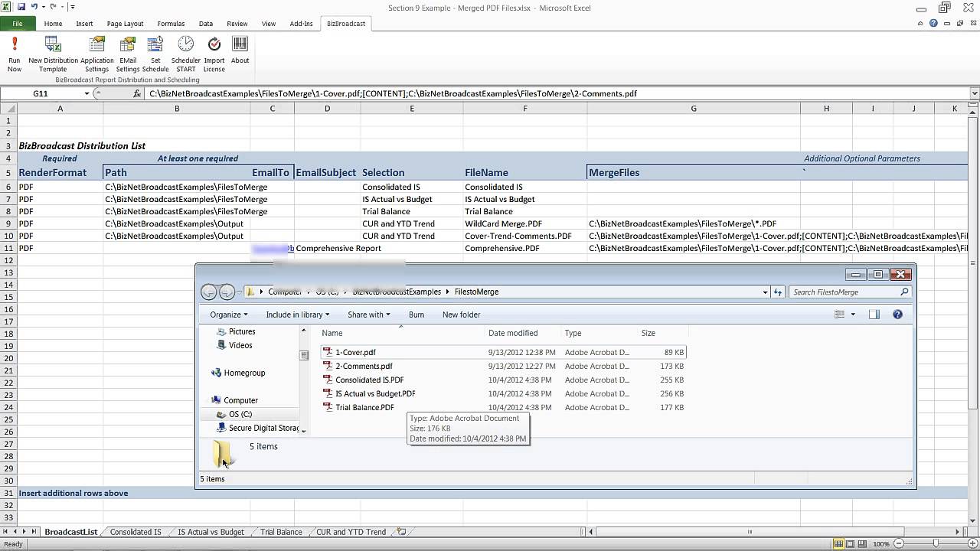Switch to the Home ribbon tab
Image resolution: width=980 pixels, height=551 pixels.
tap(53, 24)
